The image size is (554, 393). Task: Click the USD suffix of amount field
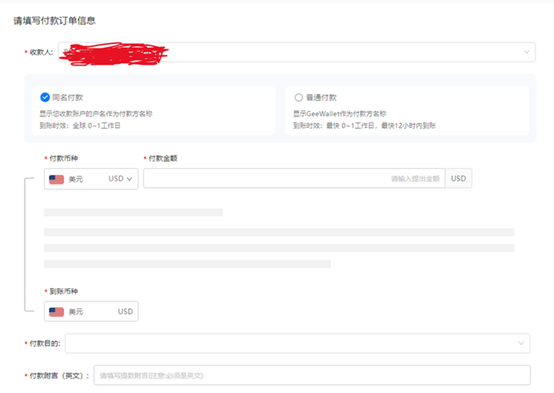(458, 178)
